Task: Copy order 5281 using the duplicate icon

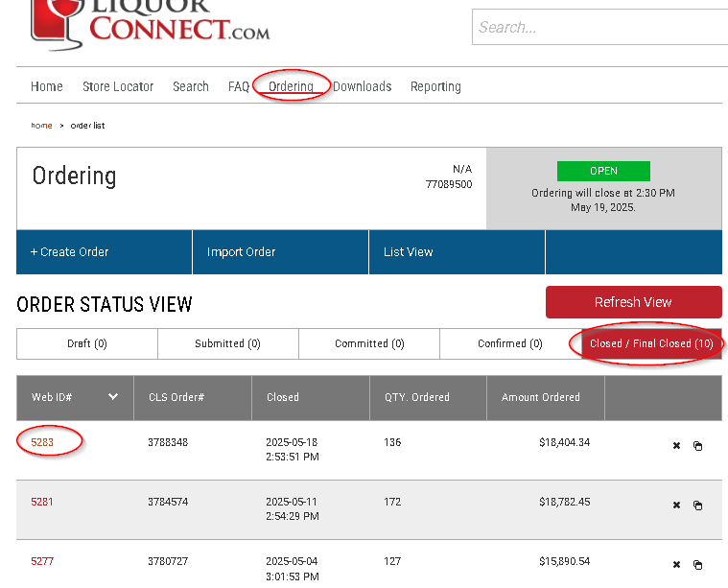Action: (697, 506)
